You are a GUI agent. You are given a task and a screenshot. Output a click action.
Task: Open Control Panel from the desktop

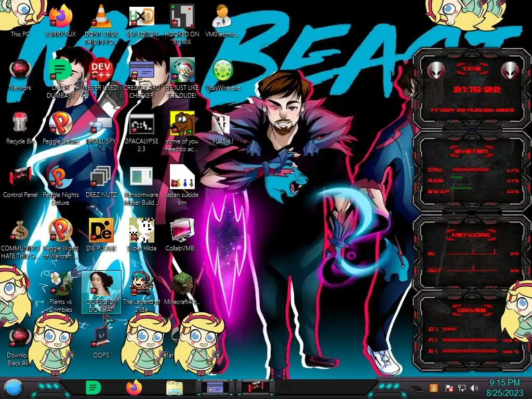click(20, 181)
